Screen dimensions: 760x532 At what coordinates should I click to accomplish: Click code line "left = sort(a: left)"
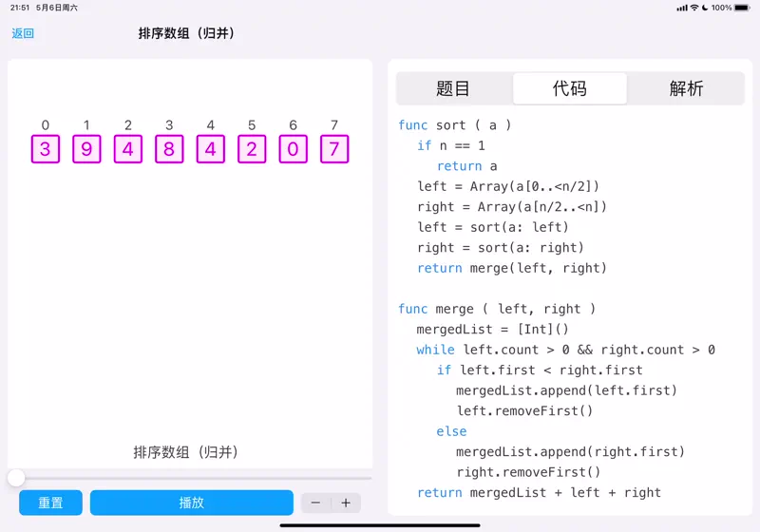coord(493,227)
